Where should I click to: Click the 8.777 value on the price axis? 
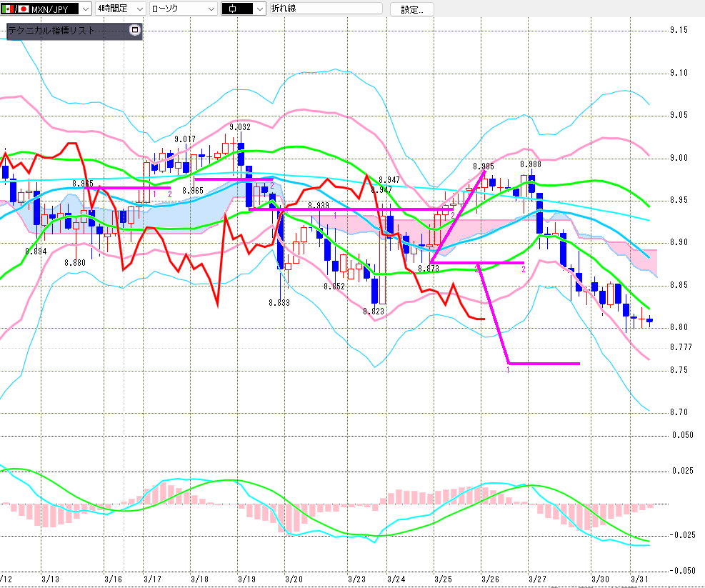pyautogui.click(x=681, y=347)
